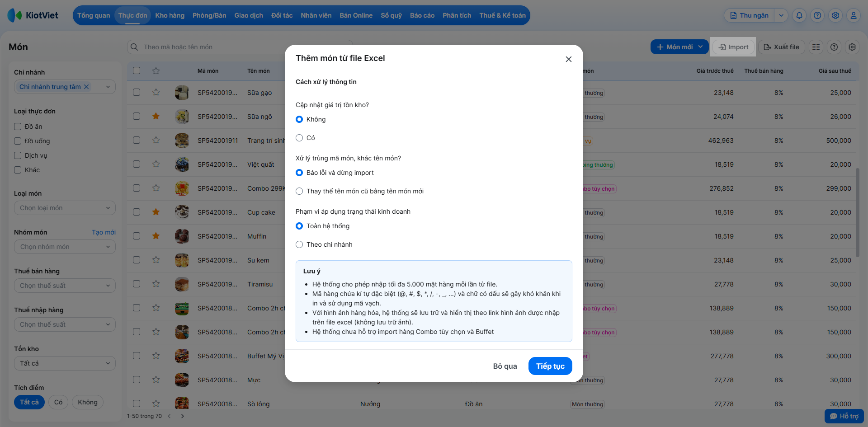Star the Việt quất item
868x427 pixels.
click(156, 164)
